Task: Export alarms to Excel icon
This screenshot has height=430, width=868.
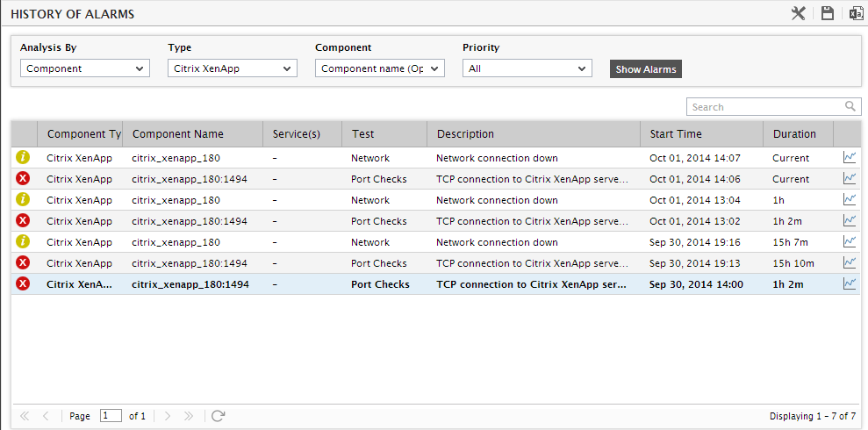Action: pyautogui.click(x=857, y=14)
